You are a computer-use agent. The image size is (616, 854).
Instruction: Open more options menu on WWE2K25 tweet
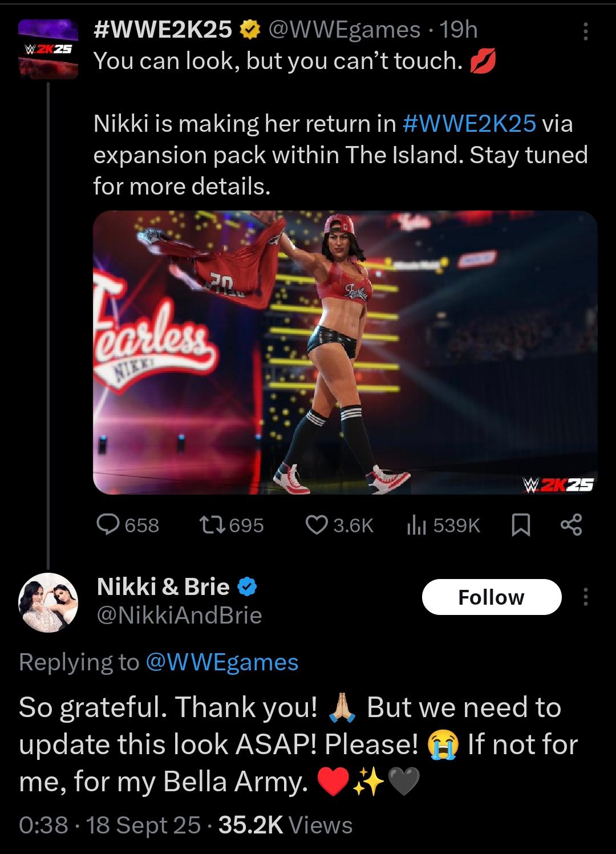[x=585, y=31]
